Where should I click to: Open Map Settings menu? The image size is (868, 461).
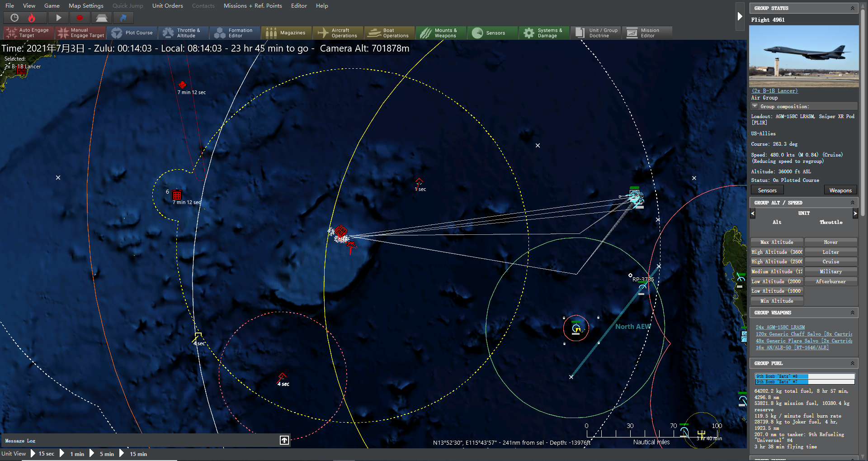[86, 6]
